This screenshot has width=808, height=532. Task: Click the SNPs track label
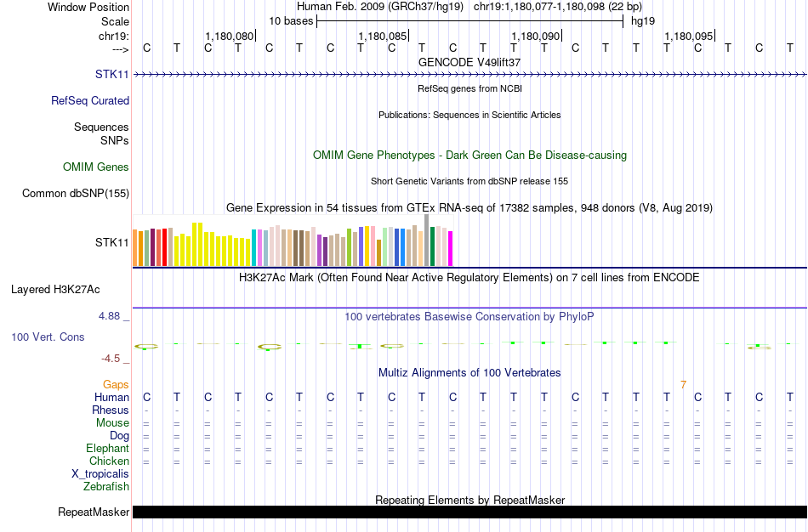(115, 140)
